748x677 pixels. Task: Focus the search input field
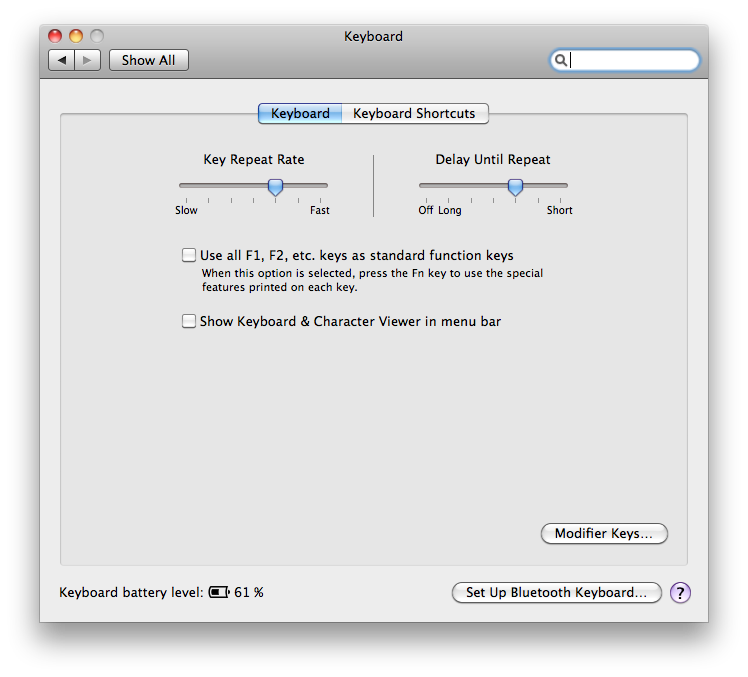point(625,60)
